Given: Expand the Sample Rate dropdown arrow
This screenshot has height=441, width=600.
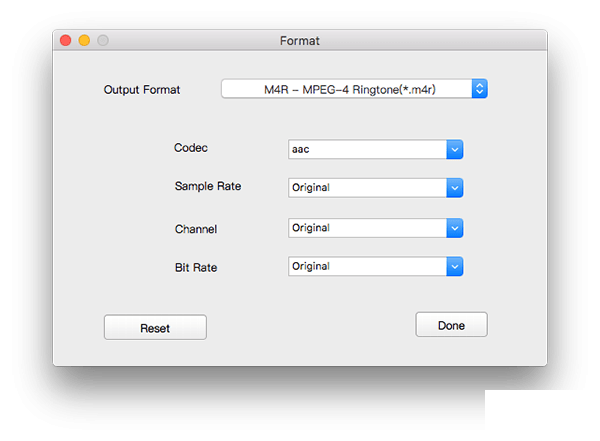Looking at the screenshot, I should [455, 188].
